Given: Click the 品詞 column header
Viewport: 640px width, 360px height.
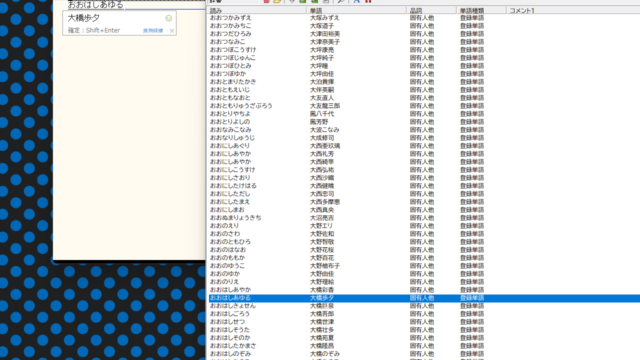Looking at the screenshot, I should (431, 10).
